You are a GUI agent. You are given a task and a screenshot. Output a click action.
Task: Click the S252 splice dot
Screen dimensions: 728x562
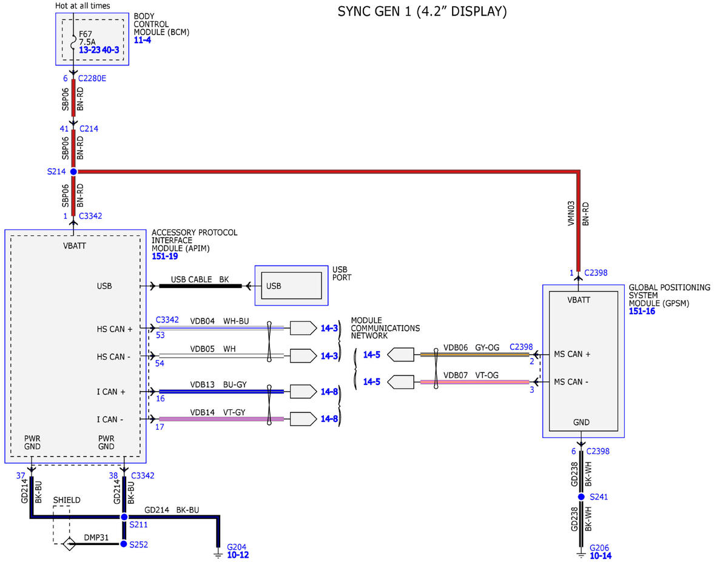tap(124, 544)
